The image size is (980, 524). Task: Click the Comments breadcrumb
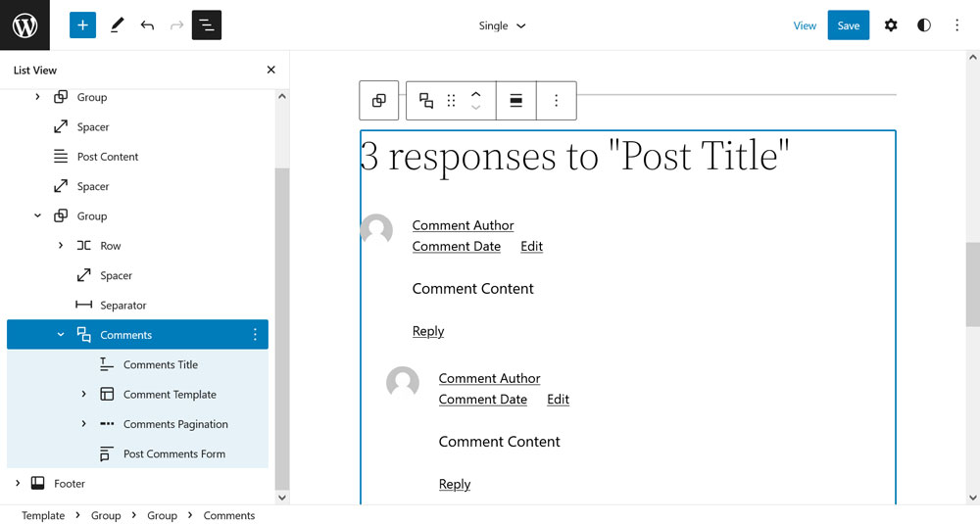pos(228,515)
